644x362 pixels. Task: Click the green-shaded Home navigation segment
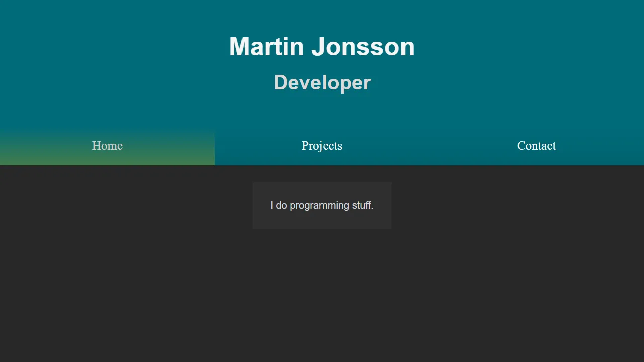(x=107, y=146)
